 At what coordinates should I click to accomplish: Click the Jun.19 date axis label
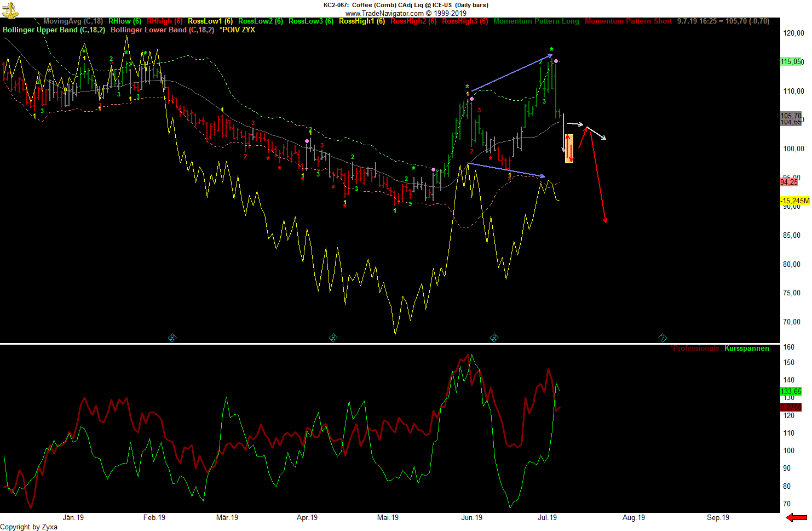coord(471,517)
